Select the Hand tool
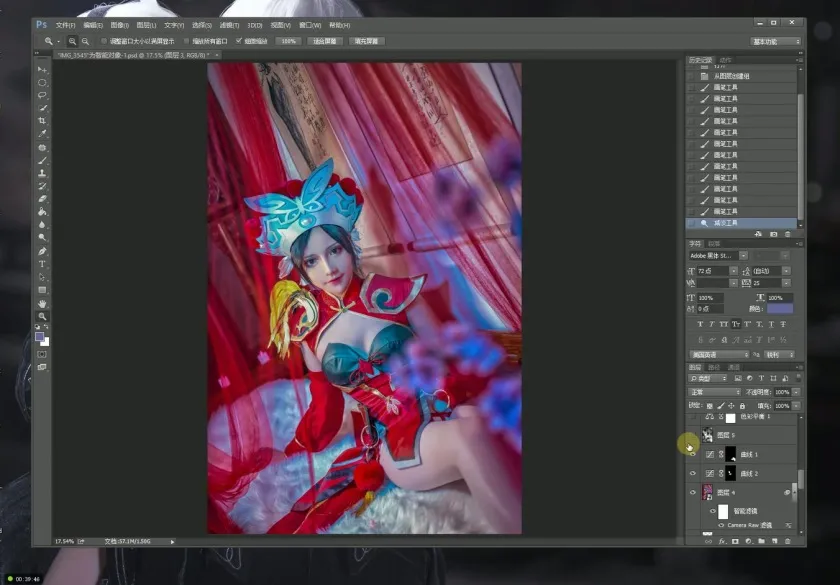 tap(42, 303)
